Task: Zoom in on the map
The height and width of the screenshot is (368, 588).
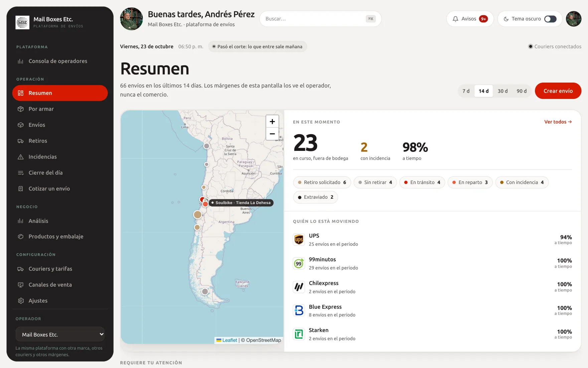Action: (272, 121)
